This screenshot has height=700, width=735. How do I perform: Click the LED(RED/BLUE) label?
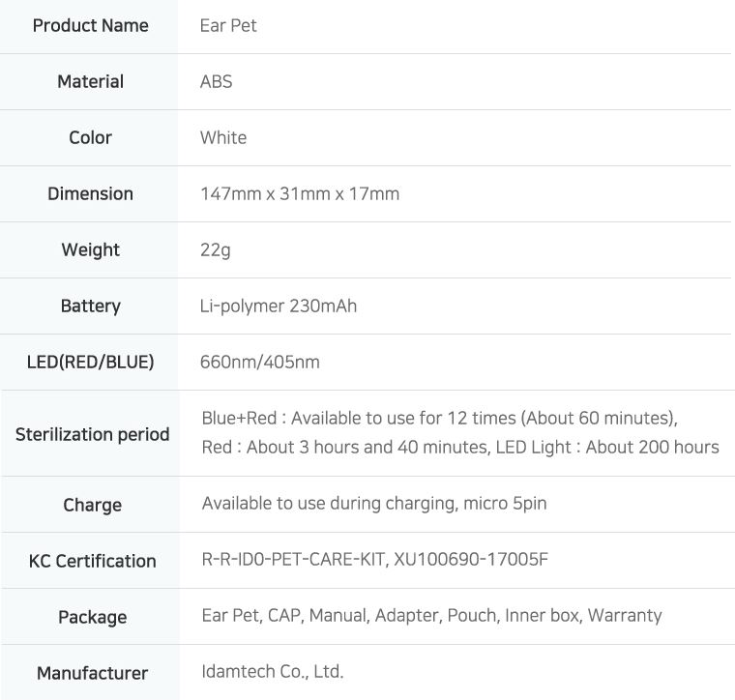click(x=91, y=362)
